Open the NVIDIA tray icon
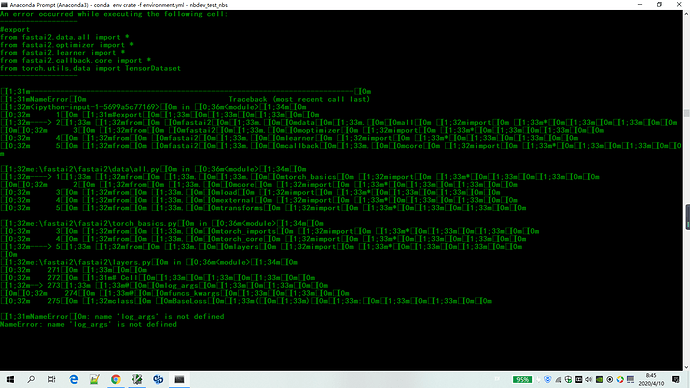The width and height of the screenshot is (690, 388). 599,380
